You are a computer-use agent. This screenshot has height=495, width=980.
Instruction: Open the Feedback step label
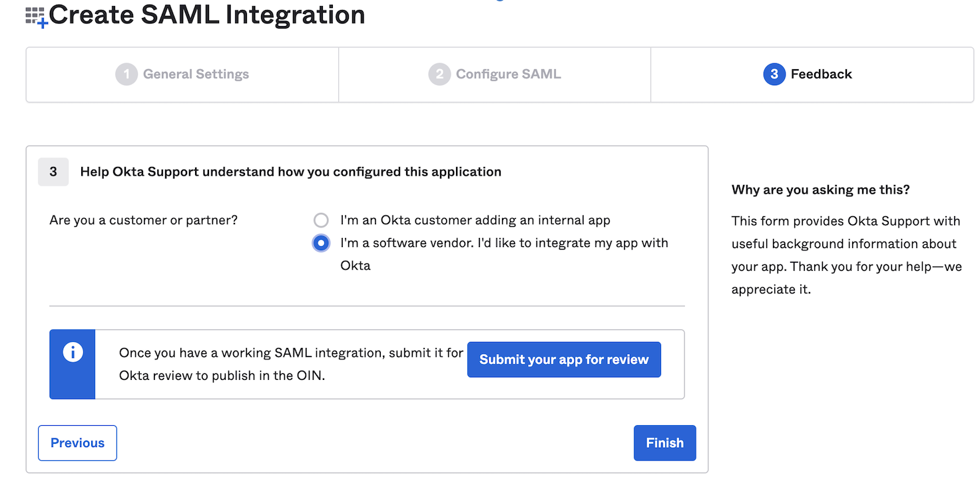pyautogui.click(x=821, y=75)
